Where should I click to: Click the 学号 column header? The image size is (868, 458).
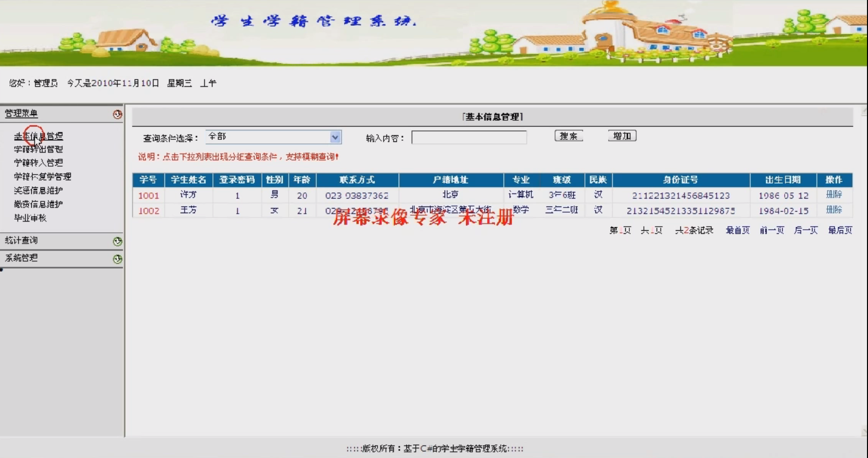point(148,180)
